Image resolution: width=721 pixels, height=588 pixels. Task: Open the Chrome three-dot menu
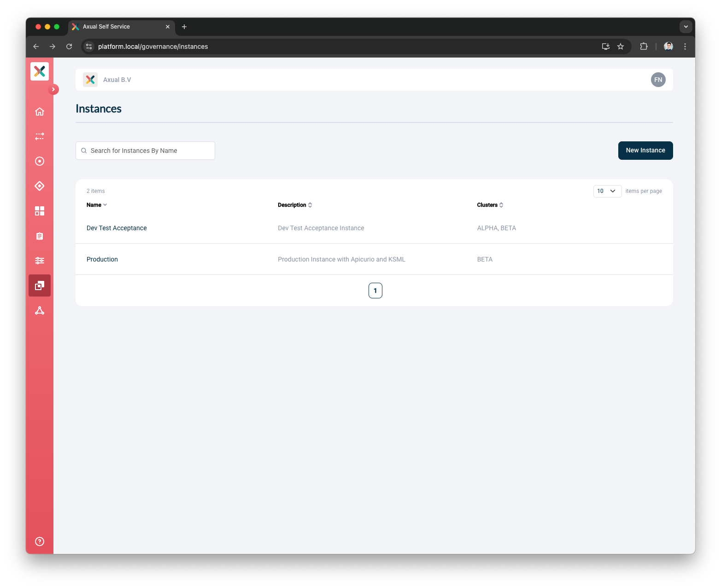coord(685,47)
